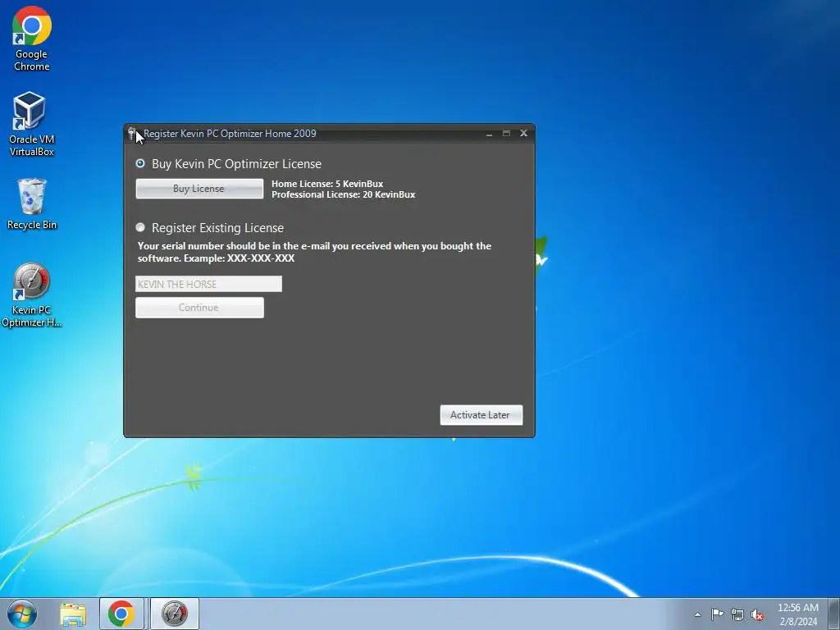The width and height of the screenshot is (840, 630).
Task: Open the Windows Start menu orb
Action: click(x=22, y=614)
